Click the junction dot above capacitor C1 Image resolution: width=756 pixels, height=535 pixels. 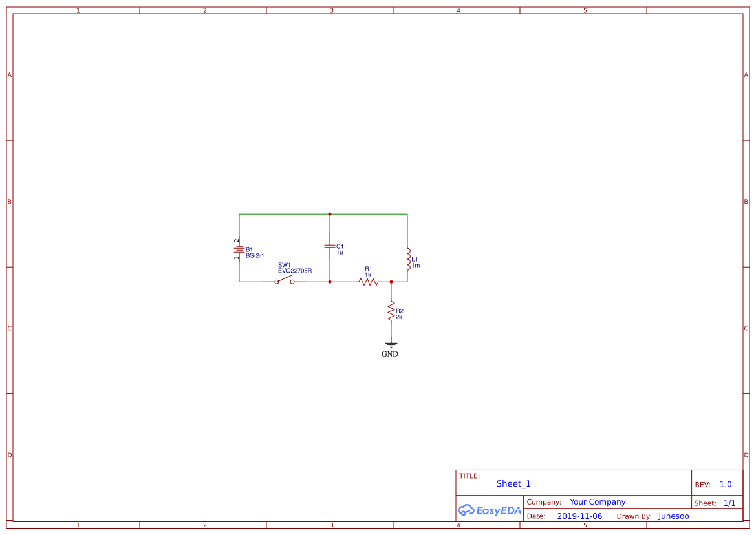[x=330, y=214]
